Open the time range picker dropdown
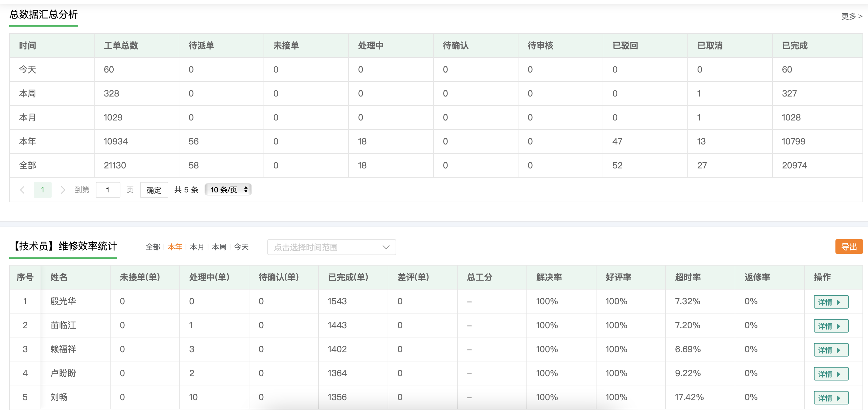 331,247
